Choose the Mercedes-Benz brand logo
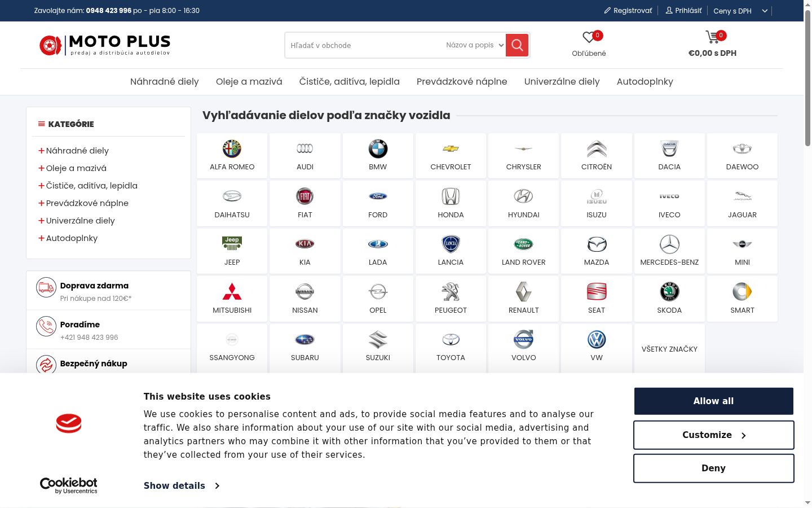This screenshot has width=812, height=508. click(669, 244)
